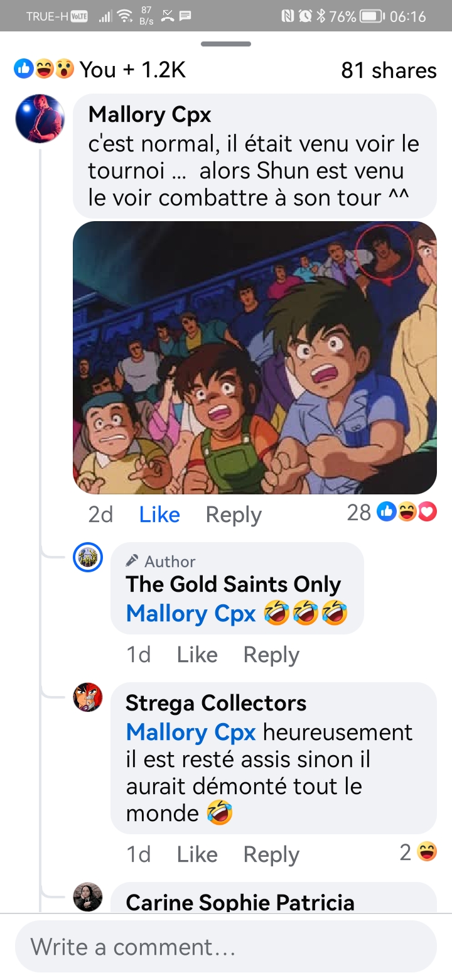Open Mallory Cpx profile picture

pyautogui.click(x=40, y=119)
